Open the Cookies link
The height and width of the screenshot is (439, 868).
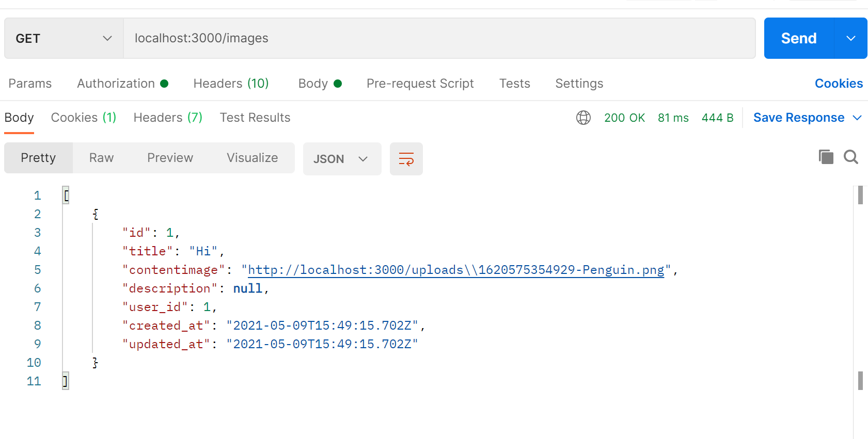839,84
